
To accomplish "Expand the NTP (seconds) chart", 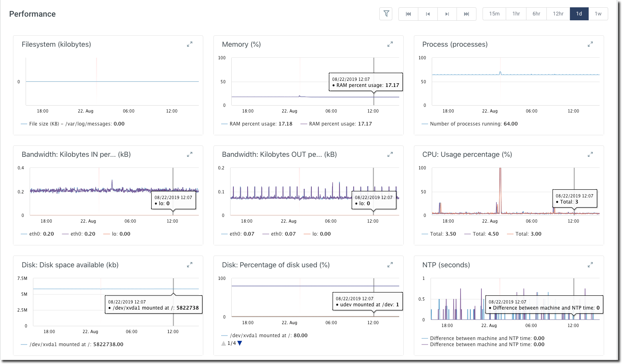I will click(590, 265).
